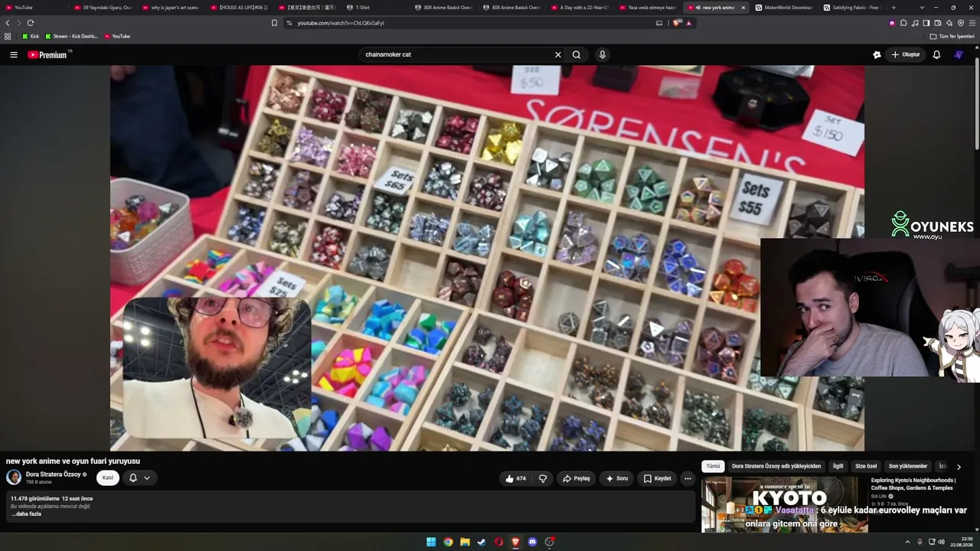Open Tüm Yer İşaretleri bookmarks folder

click(952, 36)
